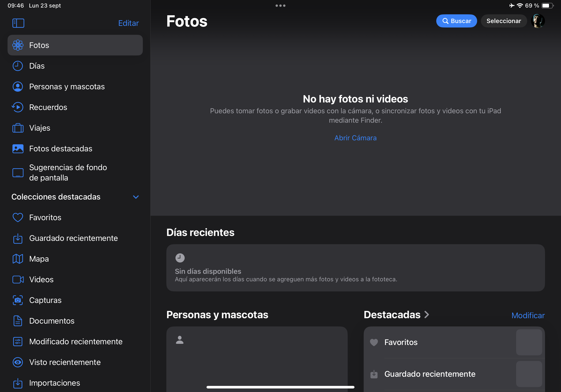Open the account profile picture

(x=538, y=21)
